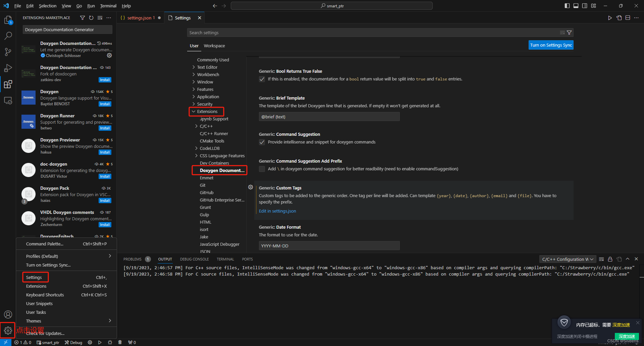644x346 pixels.
Task: Expand CSS Language Features settings
Action: pyautogui.click(x=196, y=156)
